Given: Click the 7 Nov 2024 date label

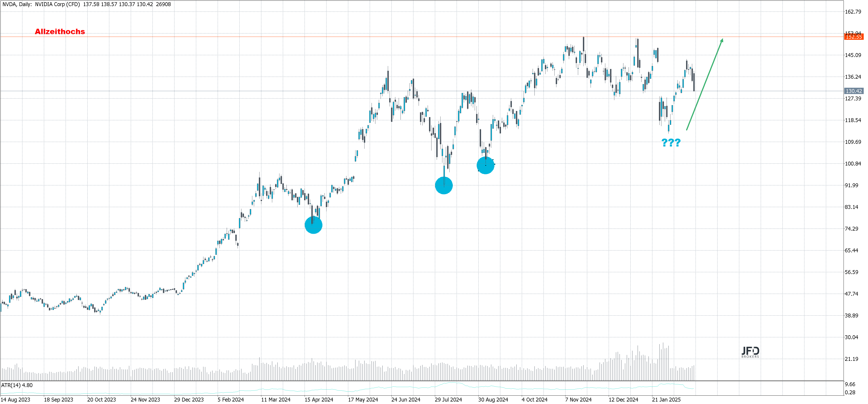Looking at the screenshot, I should pyautogui.click(x=578, y=400).
